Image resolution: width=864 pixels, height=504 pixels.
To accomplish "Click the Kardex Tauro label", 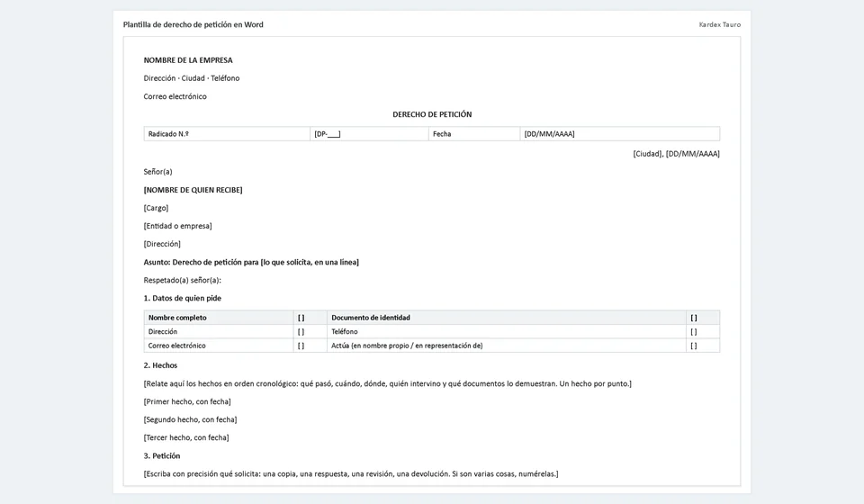I will coord(720,25).
